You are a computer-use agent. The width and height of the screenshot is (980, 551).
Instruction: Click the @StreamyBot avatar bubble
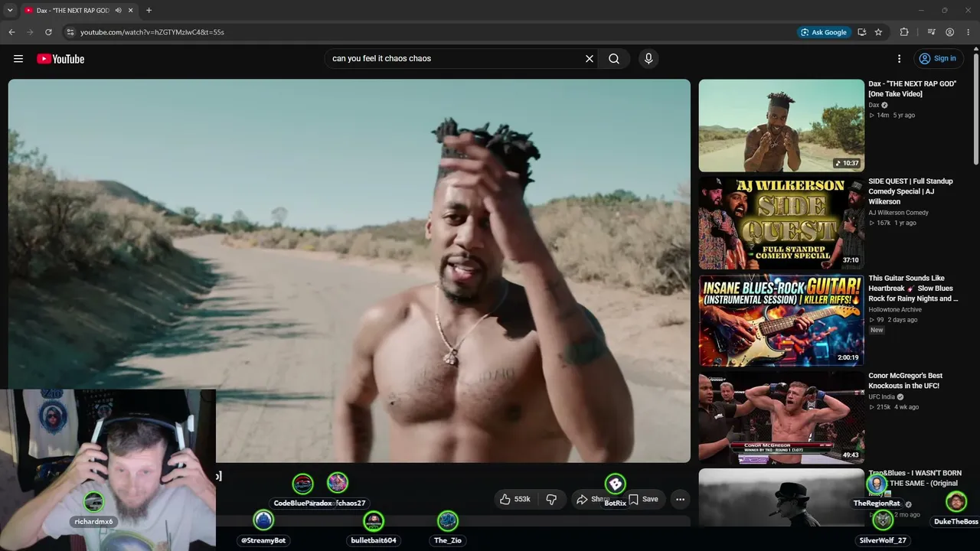point(263,520)
